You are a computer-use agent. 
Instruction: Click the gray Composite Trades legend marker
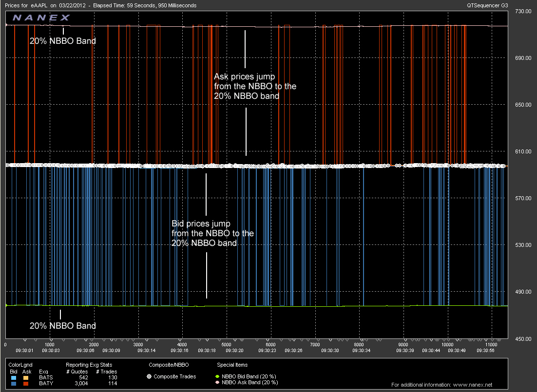tap(149, 376)
